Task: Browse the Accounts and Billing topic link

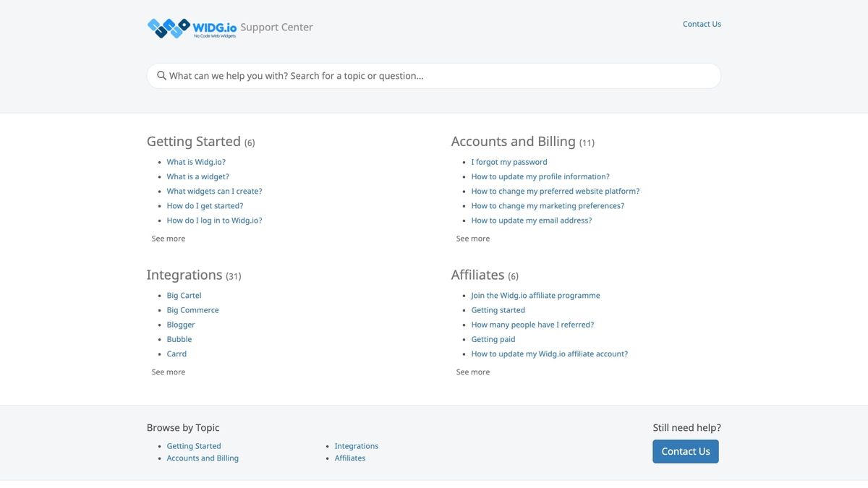Action: click(203, 458)
